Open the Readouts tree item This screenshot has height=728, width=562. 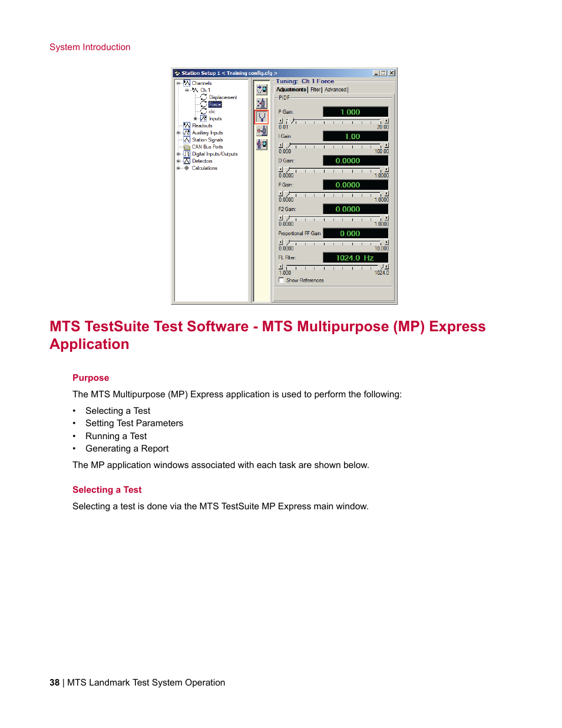pos(202,126)
